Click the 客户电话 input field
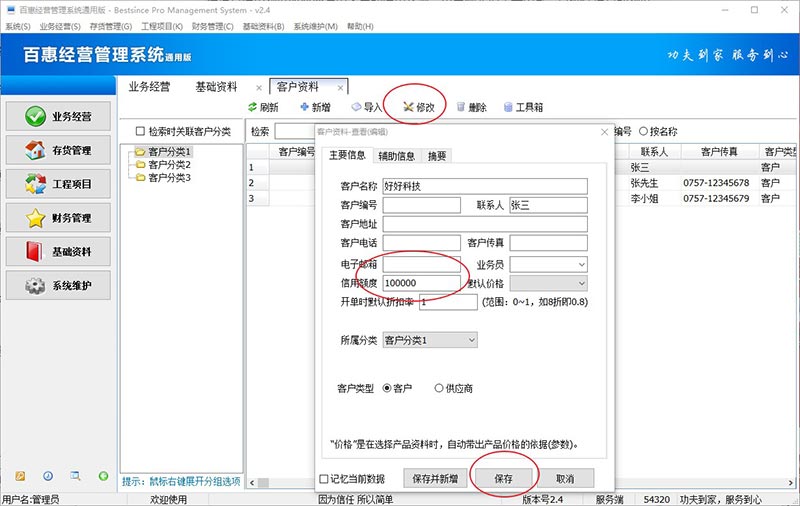800x506 pixels. [421, 243]
